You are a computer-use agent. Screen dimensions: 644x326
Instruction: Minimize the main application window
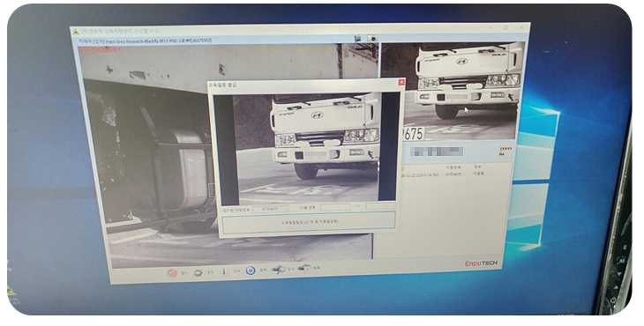pyautogui.click(x=490, y=28)
